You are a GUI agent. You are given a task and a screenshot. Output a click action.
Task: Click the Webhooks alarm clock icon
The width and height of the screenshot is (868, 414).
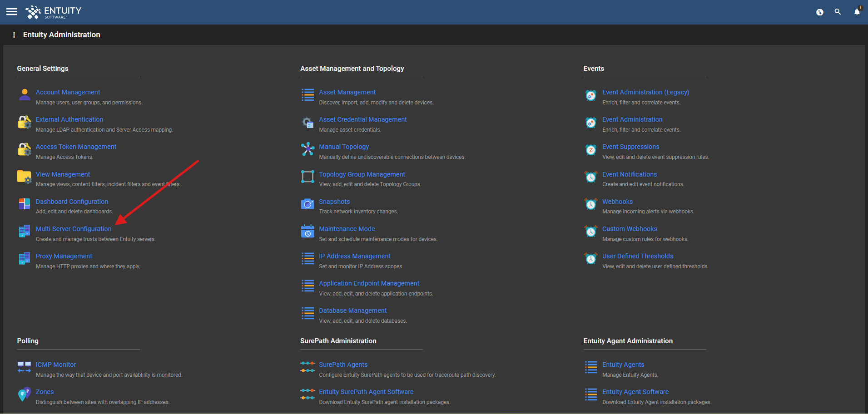(x=591, y=204)
